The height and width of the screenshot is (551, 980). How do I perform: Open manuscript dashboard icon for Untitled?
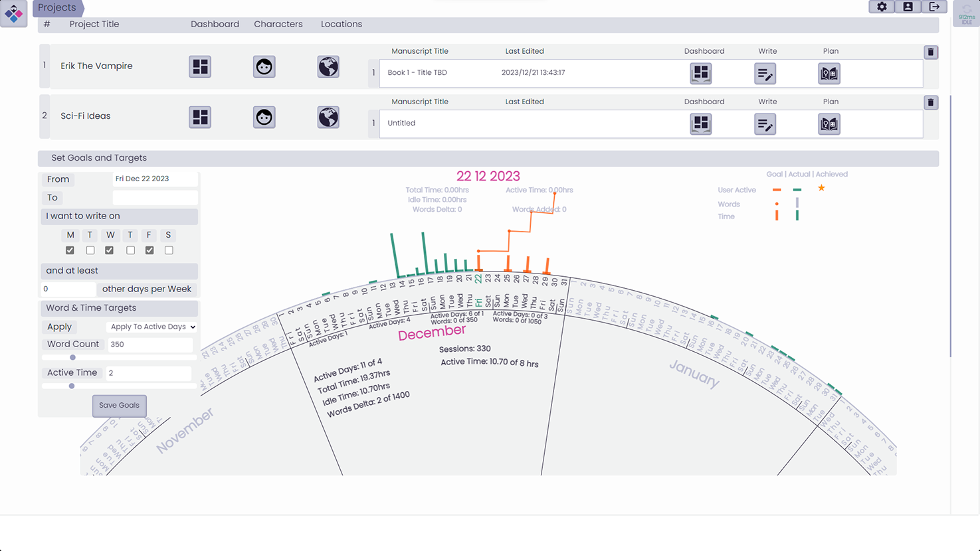coord(701,124)
